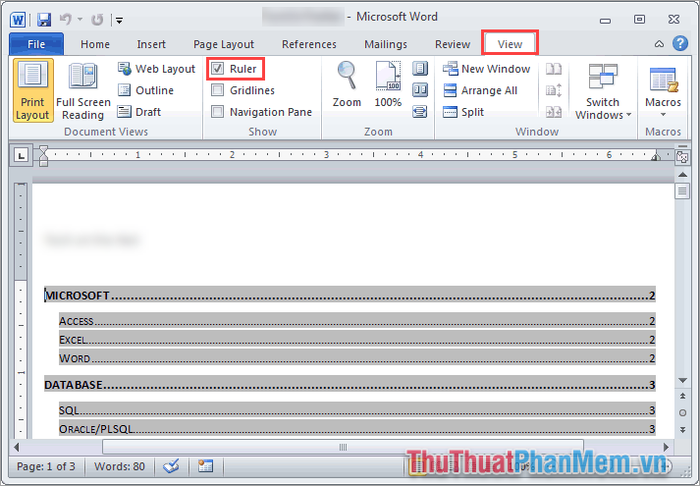Viewport: 700px width, 486px height.
Task: Minimize the ribbon with the caret icon
Action: pos(659,44)
